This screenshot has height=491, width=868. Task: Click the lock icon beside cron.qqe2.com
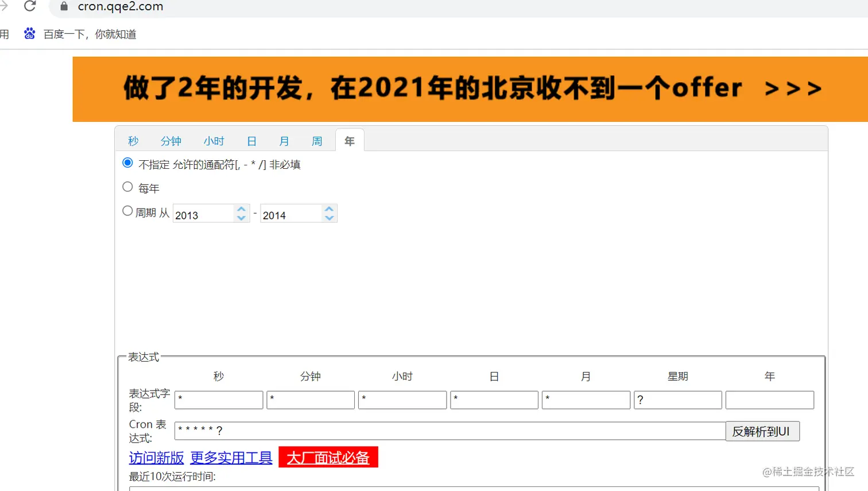pyautogui.click(x=64, y=6)
